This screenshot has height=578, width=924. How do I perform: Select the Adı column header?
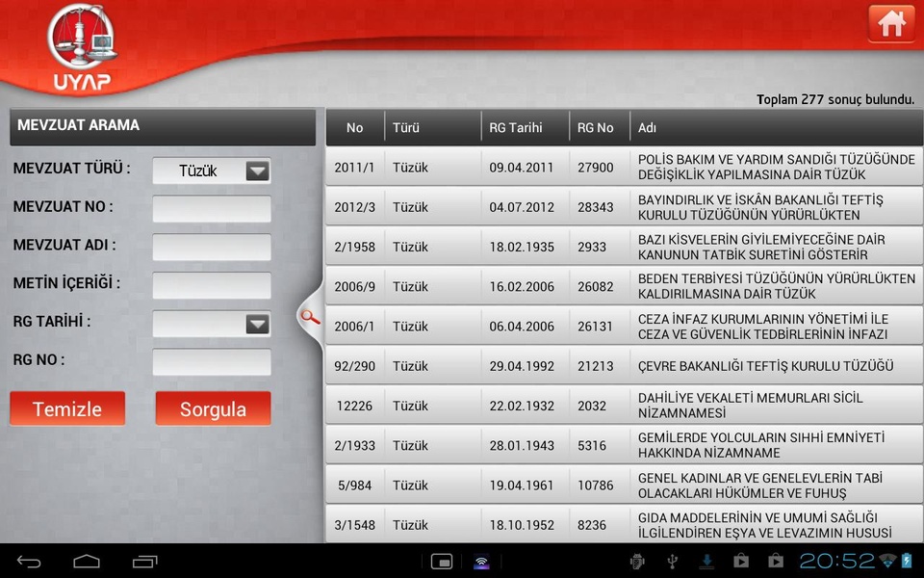777,127
